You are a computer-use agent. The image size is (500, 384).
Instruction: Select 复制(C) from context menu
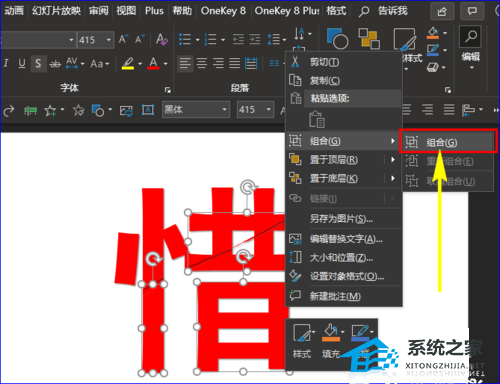tap(343, 80)
